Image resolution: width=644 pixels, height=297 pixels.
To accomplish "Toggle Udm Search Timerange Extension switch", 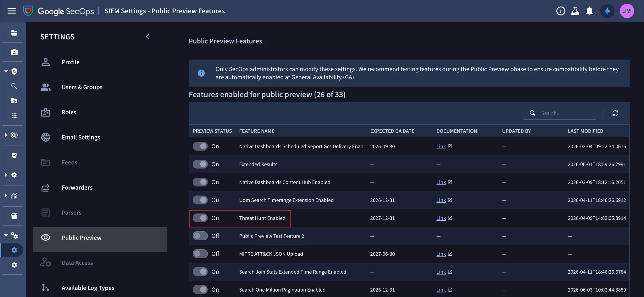I will click(200, 200).
